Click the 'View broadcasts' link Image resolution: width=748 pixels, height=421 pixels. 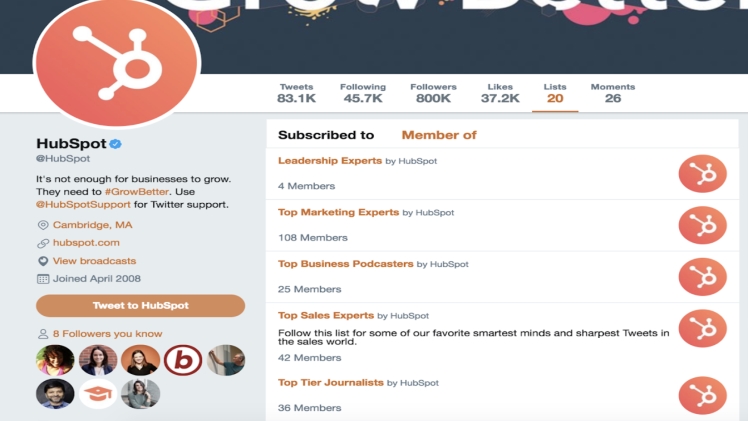94,261
